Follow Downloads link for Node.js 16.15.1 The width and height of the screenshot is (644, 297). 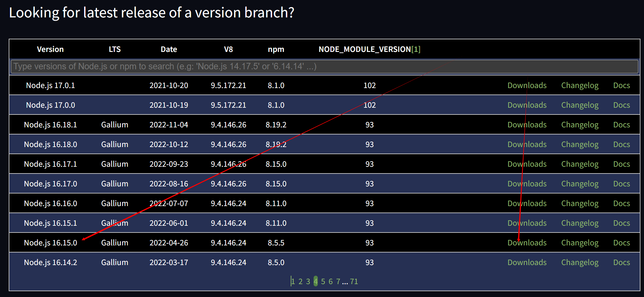pos(527,223)
